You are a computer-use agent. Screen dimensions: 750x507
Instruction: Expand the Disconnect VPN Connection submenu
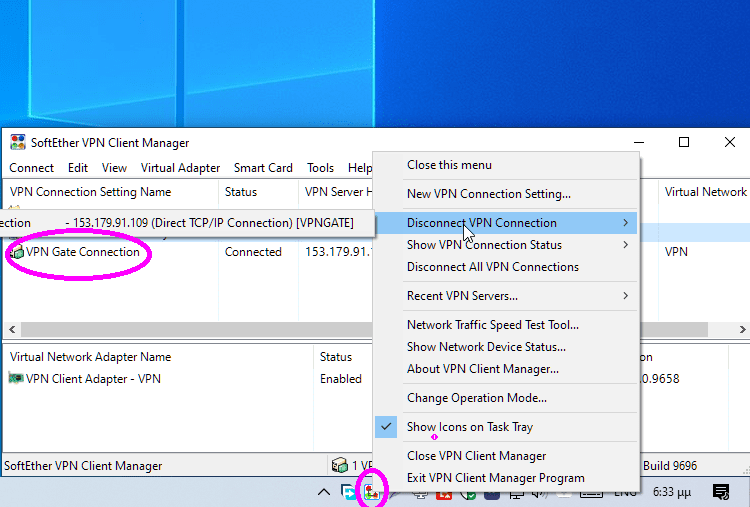[625, 223]
